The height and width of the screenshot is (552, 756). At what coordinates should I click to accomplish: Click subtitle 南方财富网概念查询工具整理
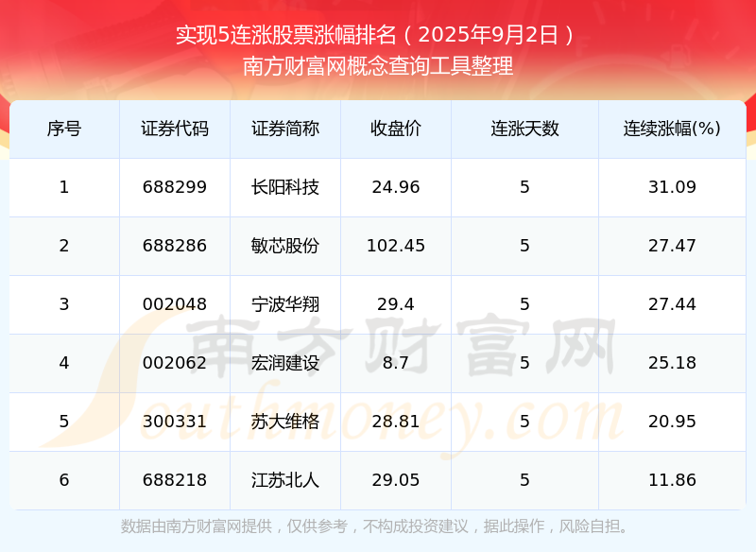(378, 66)
